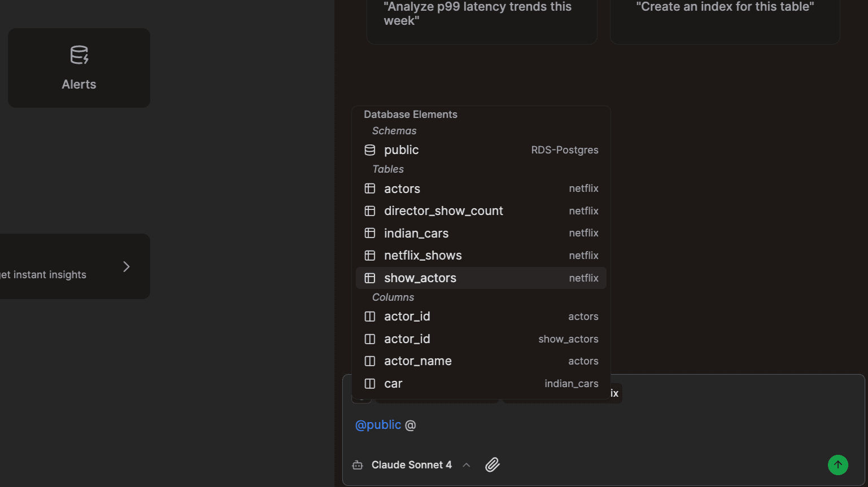Click the @public mention in prompt
Viewport: 868px width, 487px height.
coord(378,425)
